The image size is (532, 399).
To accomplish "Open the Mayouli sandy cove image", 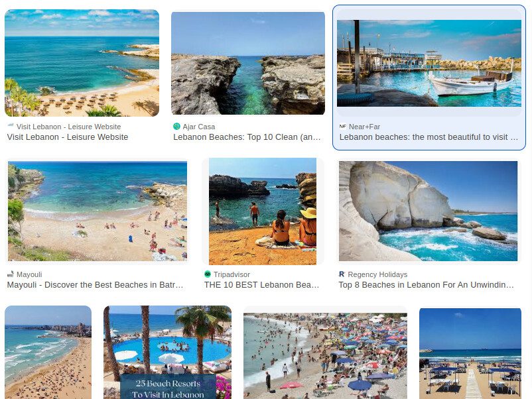I will (x=98, y=211).
